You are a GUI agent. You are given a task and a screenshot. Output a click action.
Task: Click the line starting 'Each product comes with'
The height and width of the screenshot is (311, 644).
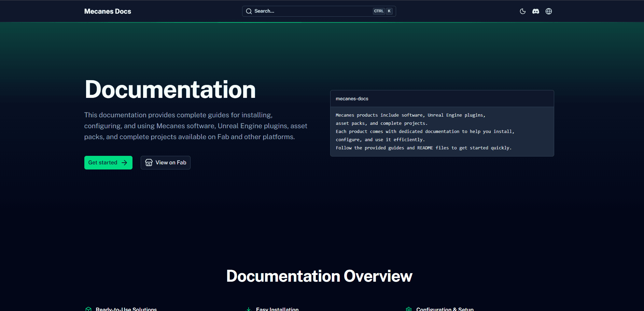tap(425, 131)
